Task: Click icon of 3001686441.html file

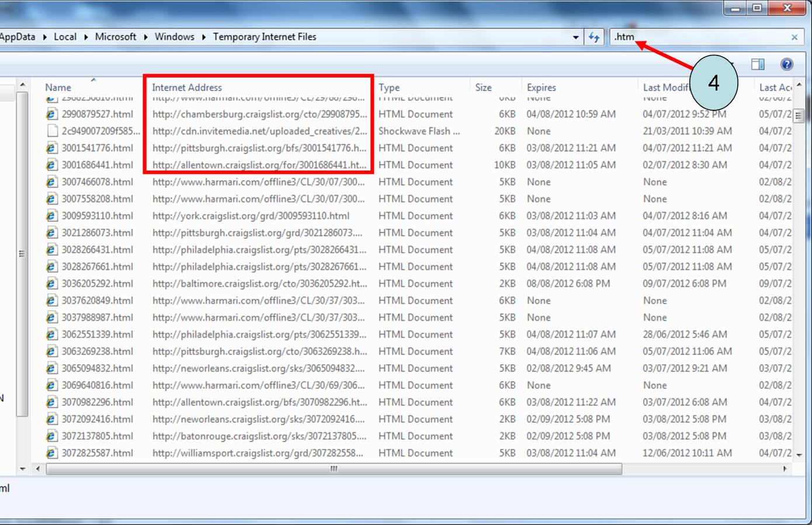Action: pyautogui.click(x=51, y=165)
